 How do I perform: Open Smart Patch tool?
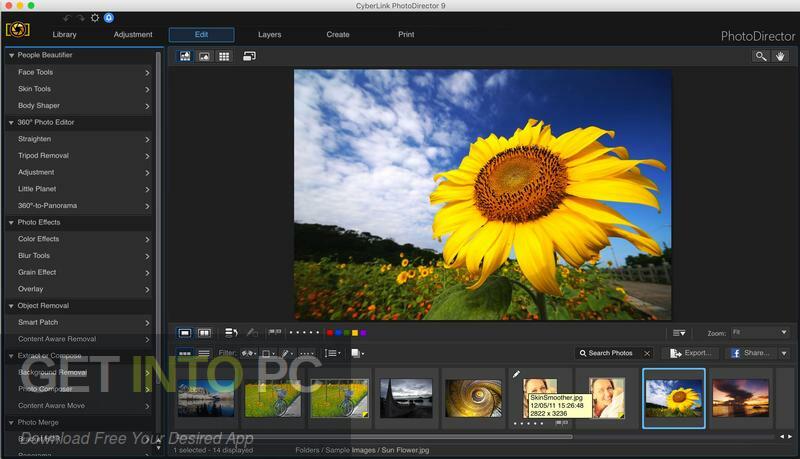[x=79, y=322]
